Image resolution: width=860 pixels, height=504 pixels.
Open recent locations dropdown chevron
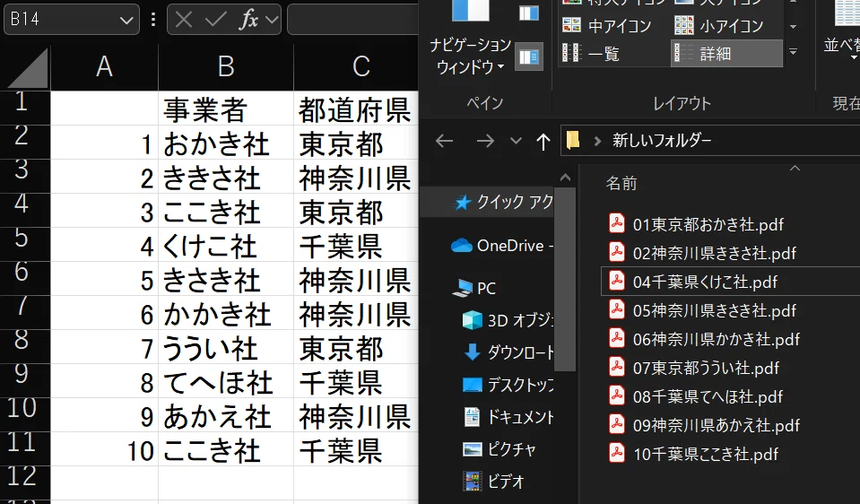coord(516,141)
